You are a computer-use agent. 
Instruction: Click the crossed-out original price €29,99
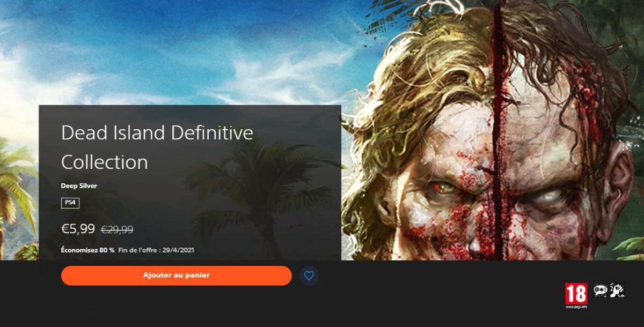coord(117,229)
